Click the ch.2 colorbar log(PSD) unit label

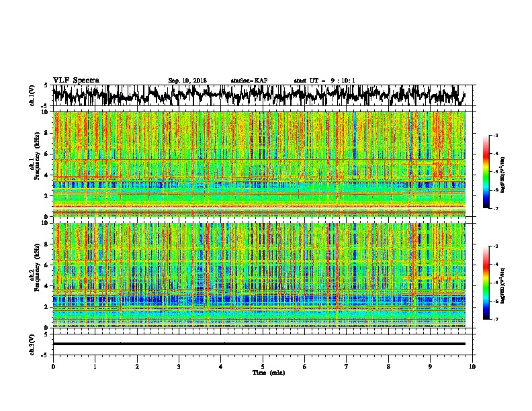503,285
